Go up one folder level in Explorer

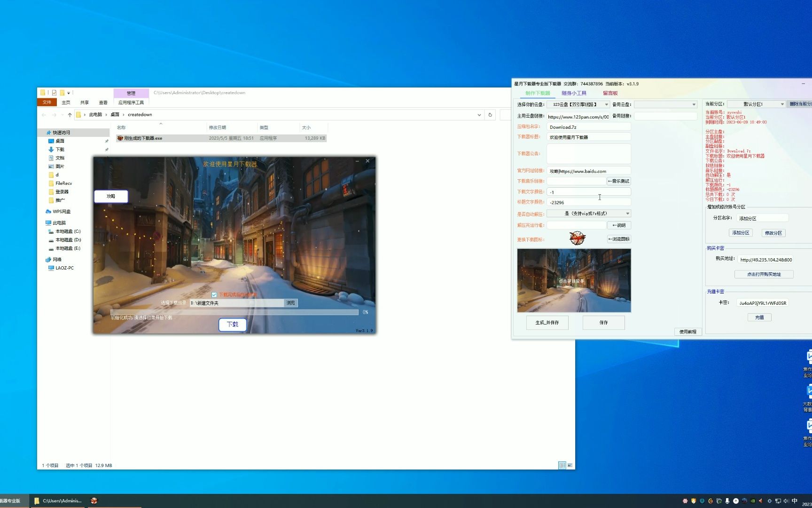click(x=70, y=115)
